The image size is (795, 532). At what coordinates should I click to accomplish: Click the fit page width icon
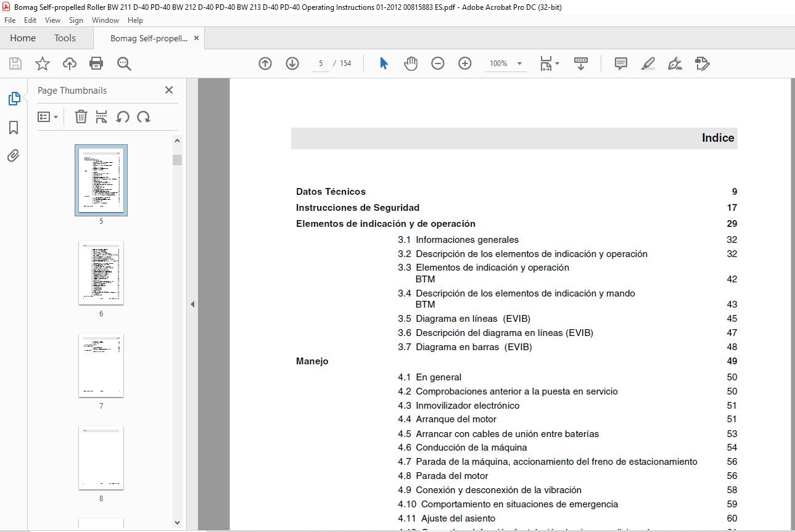click(546, 63)
